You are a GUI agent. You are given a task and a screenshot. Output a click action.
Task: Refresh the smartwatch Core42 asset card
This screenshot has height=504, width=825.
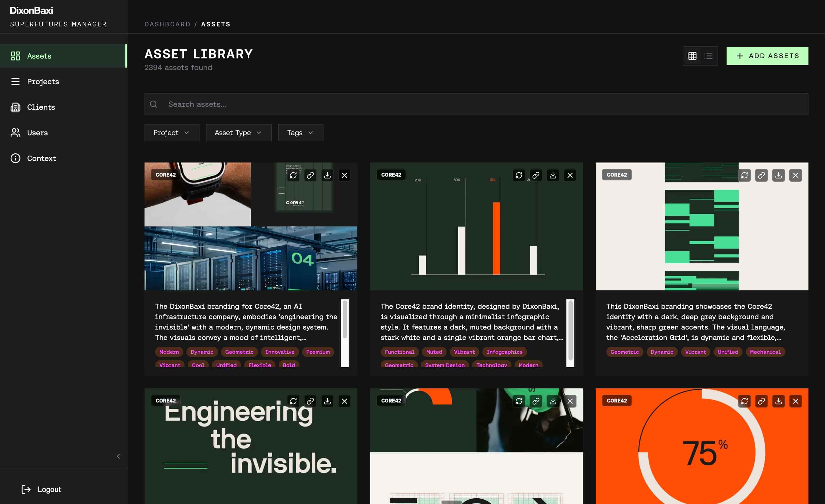coord(293,175)
